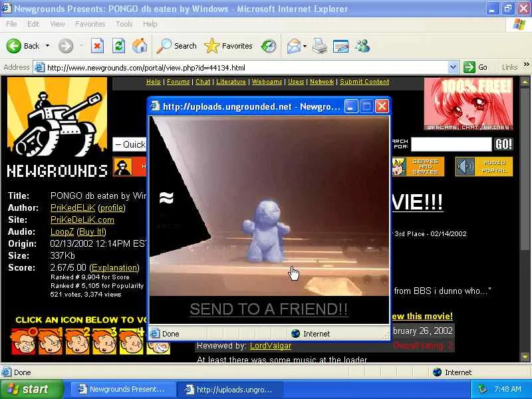Click the page scrollbar down arrow
The width and height of the screenshot is (532, 399).
point(525,356)
